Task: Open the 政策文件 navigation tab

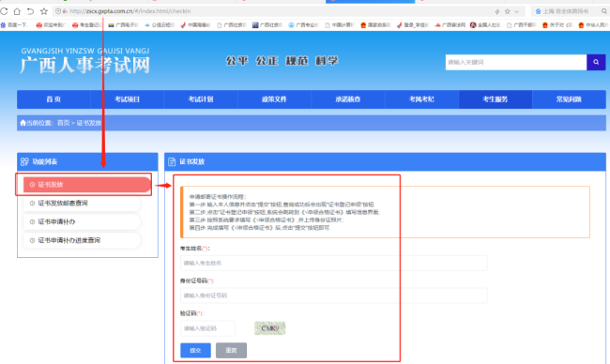Action: (274, 99)
